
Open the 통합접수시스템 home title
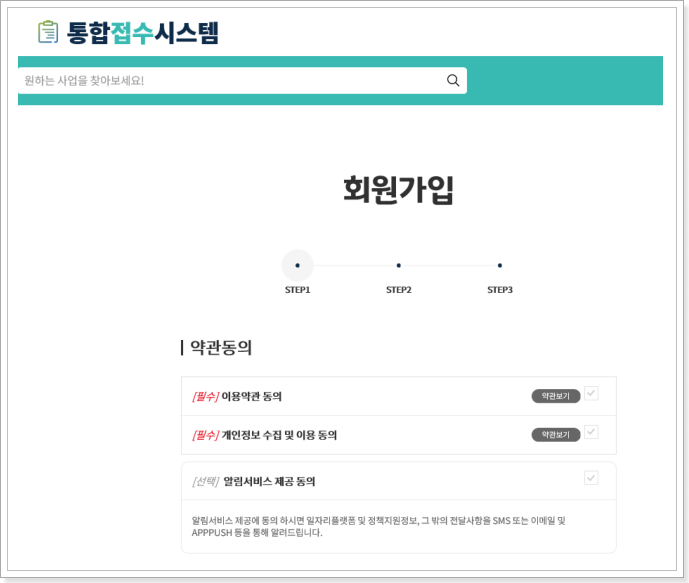click(143, 33)
